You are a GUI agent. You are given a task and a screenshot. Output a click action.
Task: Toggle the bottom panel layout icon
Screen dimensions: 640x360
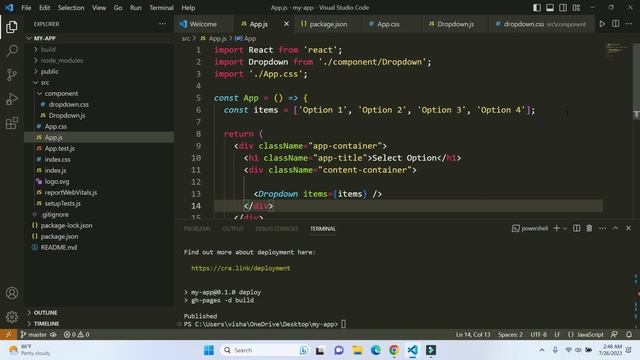550,7
